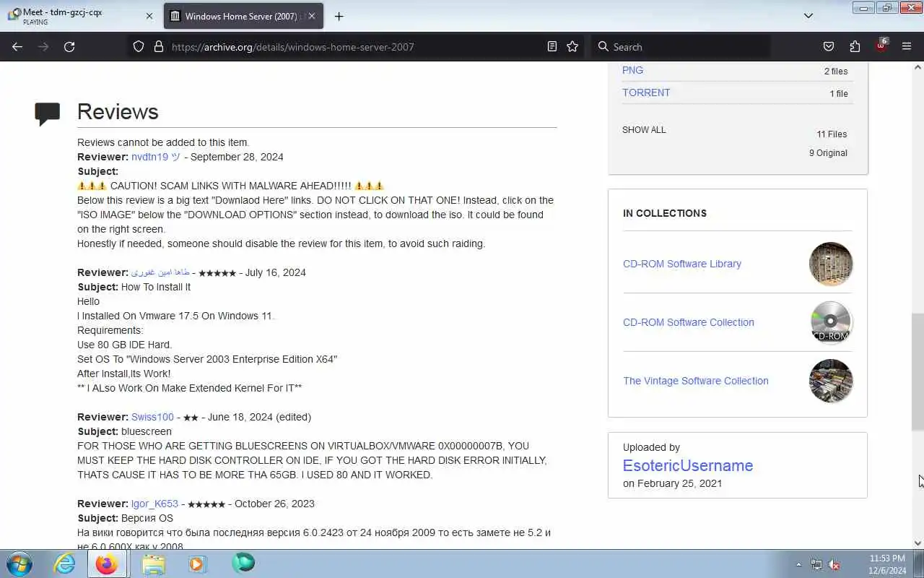Click the CD-ROM Software Library thumbnail

(x=831, y=264)
